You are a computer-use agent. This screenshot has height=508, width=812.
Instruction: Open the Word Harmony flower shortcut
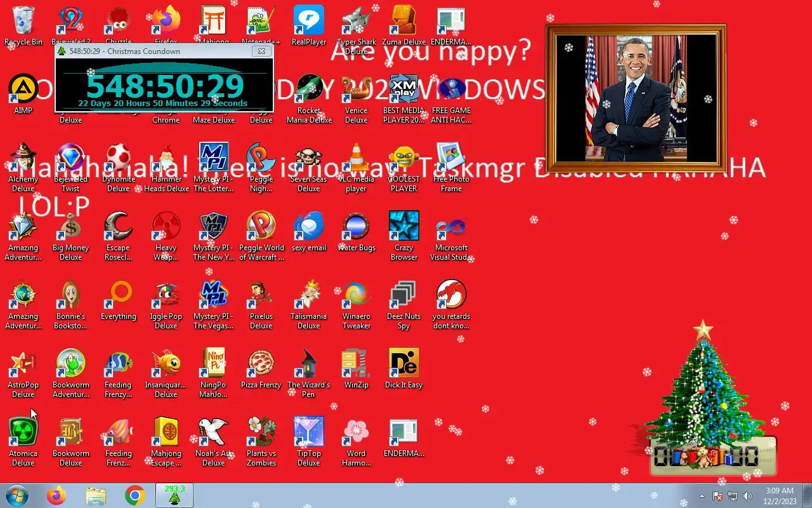pyautogui.click(x=357, y=441)
